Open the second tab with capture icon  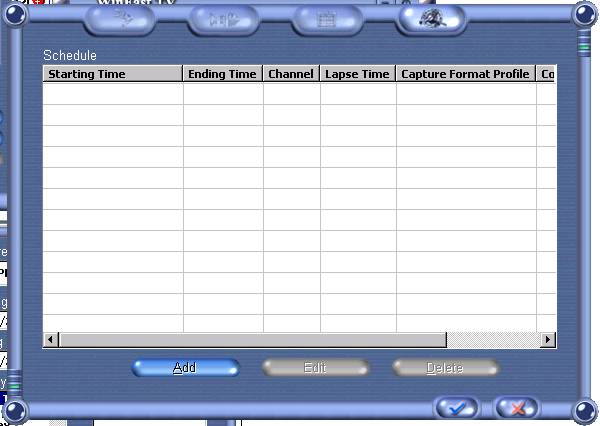[x=223, y=20]
